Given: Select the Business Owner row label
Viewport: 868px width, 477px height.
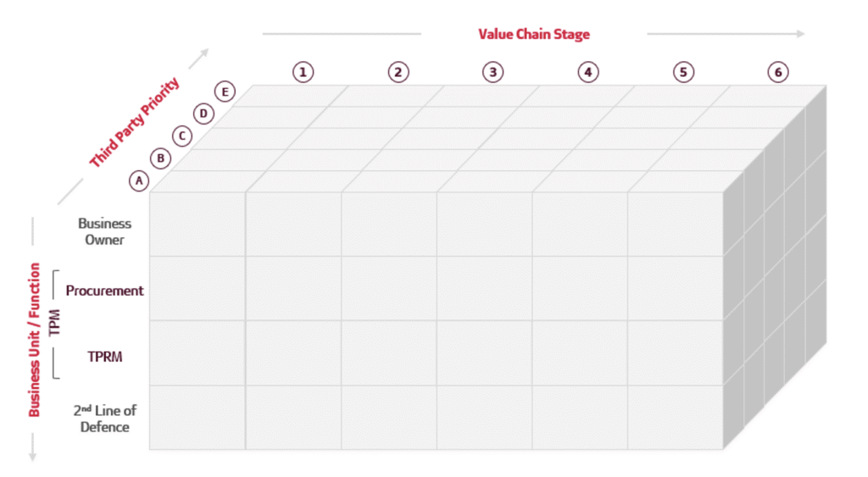Looking at the screenshot, I should point(105,231).
